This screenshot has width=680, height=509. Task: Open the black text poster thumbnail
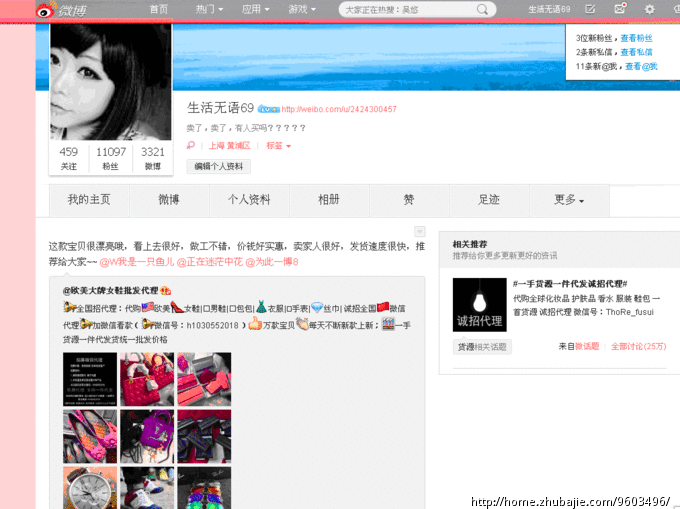point(90,379)
